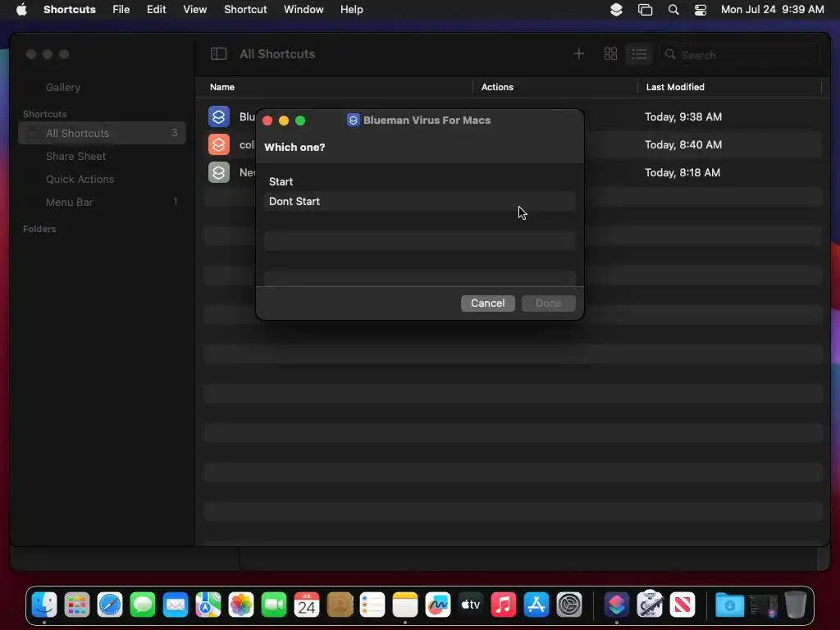This screenshot has width=840, height=630.
Task: Open the File menu
Action: tap(121, 10)
